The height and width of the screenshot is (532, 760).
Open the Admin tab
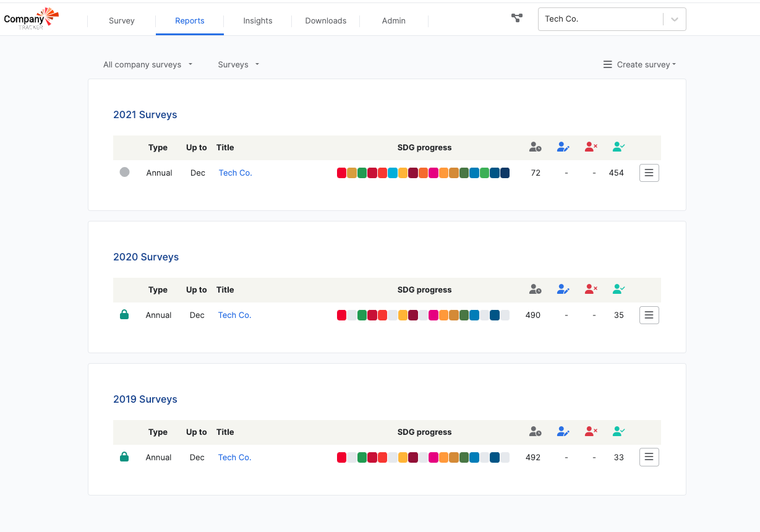point(394,20)
